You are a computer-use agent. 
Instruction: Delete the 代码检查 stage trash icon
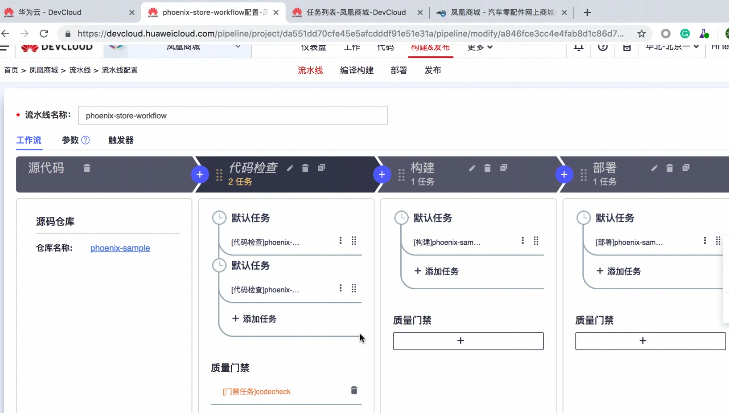click(305, 168)
